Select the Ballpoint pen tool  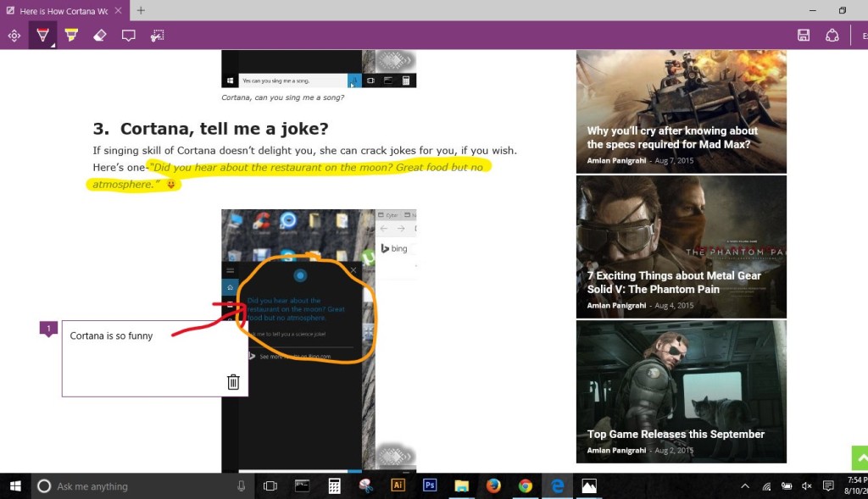42,35
